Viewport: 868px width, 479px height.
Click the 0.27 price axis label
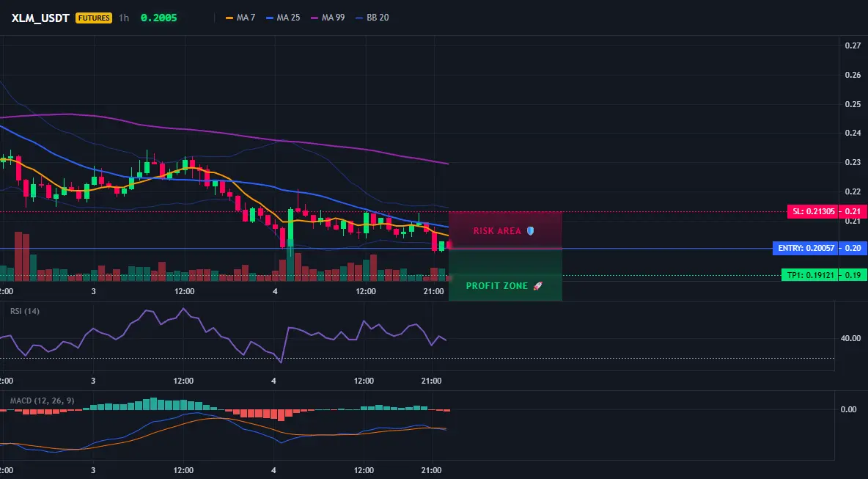pyautogui.click(x=853, y=46)
